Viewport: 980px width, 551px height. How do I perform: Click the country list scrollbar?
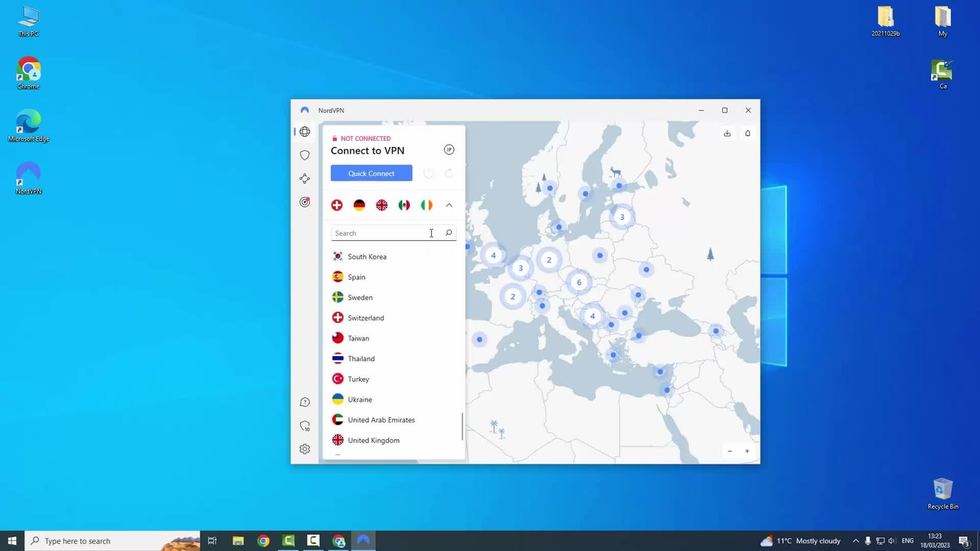point(462,426)
